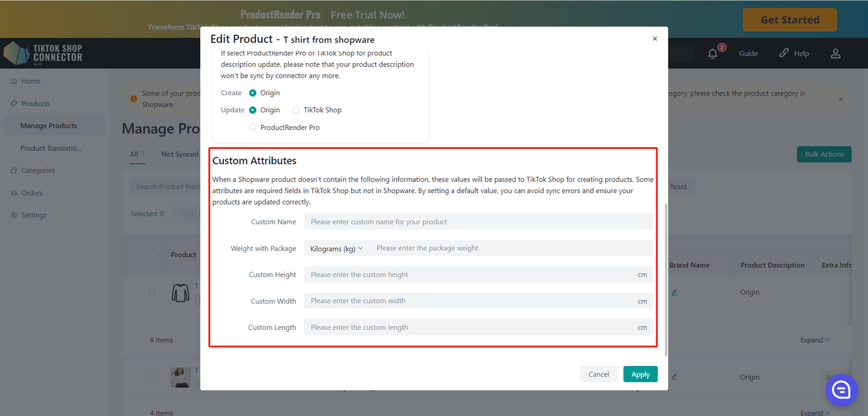Select ProductRender Pro radio option
Image resolution: width=868 pixels, height=416 pixels.
(253, 127)
